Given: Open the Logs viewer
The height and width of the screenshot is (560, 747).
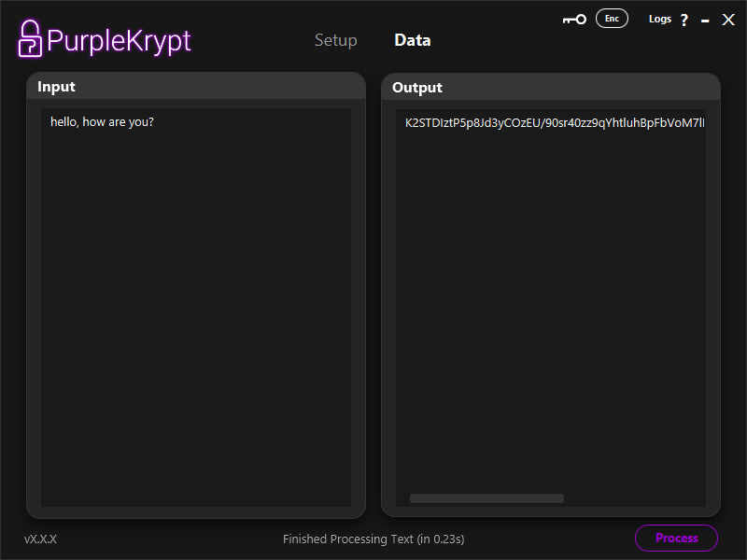Looking at the screenshot, I should [x=659, y=19].
